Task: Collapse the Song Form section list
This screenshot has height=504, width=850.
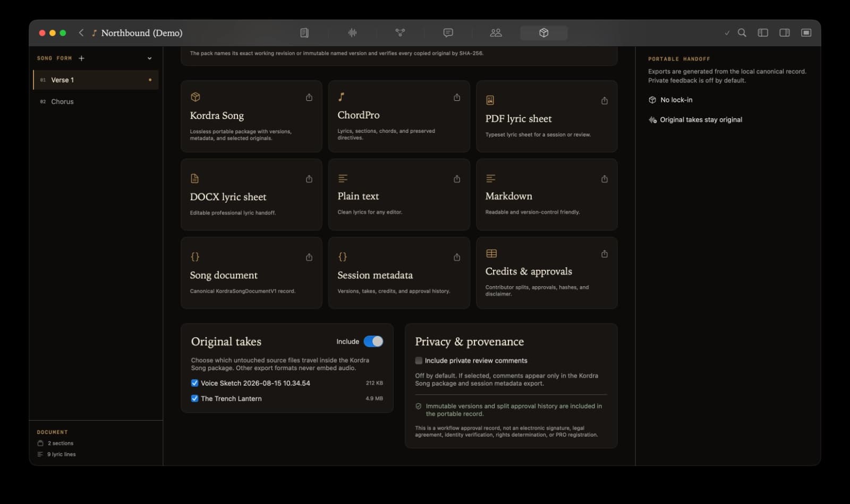Action: click(x=149, y=58)
